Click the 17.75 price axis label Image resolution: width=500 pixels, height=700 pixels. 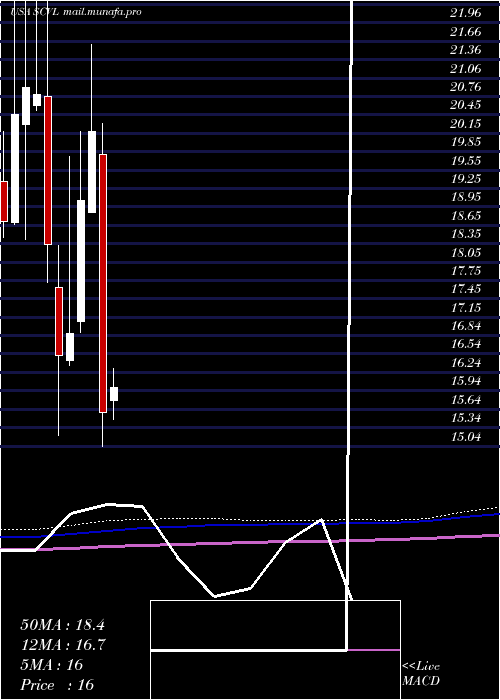466,271
